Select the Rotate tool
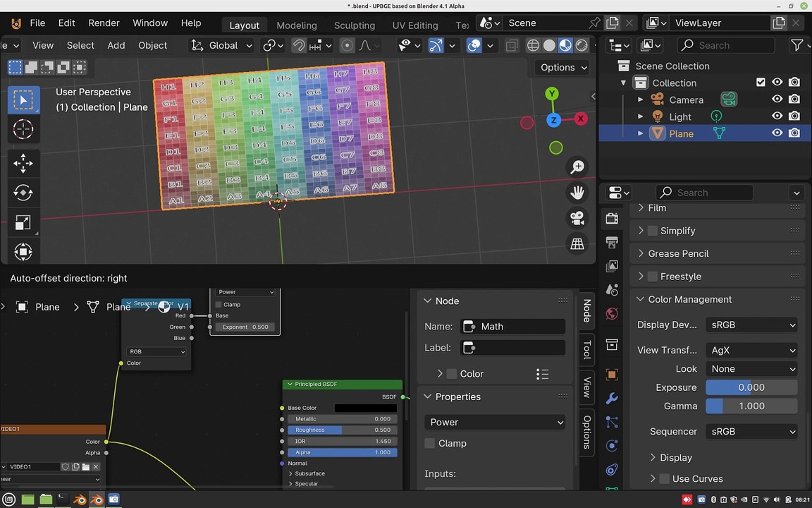 click(23, 193)
